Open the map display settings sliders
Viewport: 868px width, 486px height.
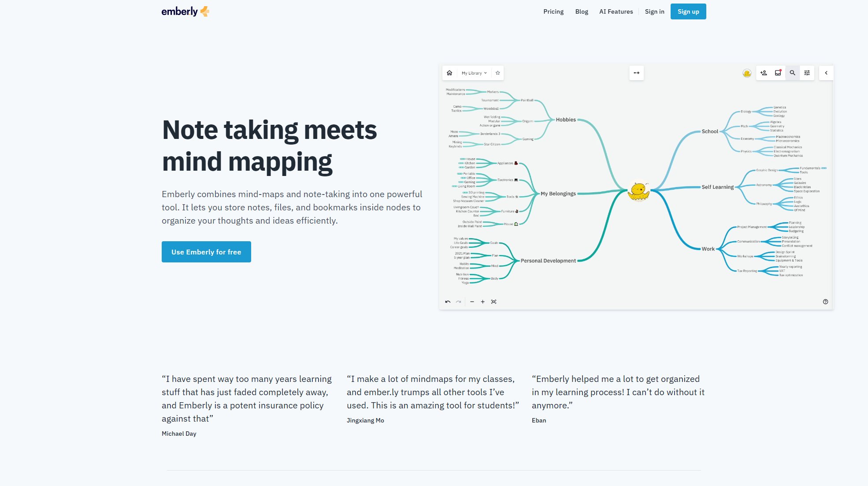[x=807, y=73]
